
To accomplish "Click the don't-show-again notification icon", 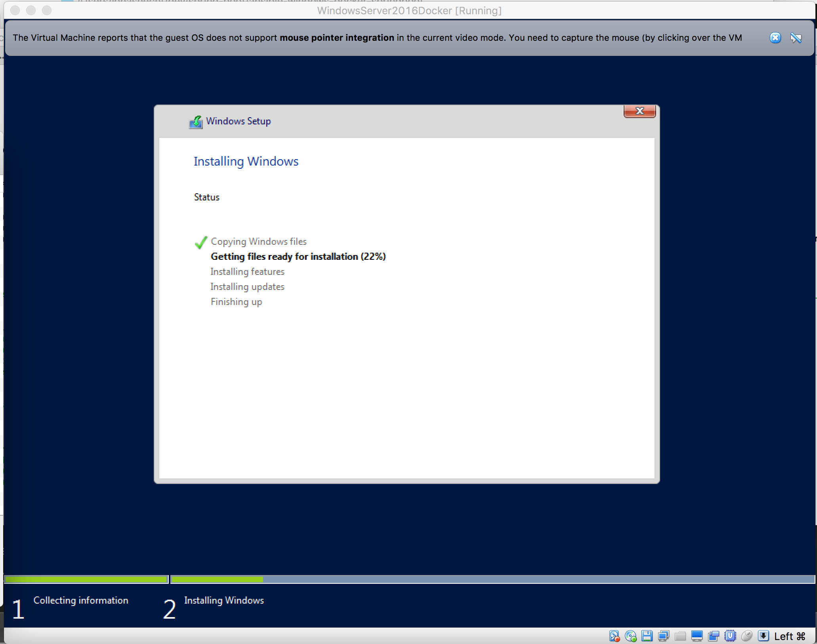I will click(796, 38).
